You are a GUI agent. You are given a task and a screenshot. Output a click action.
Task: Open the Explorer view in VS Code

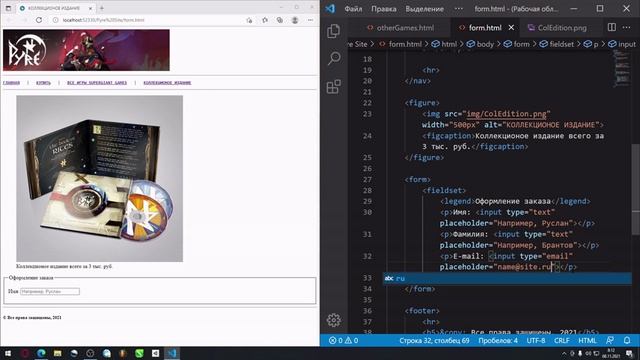(333, 31)
